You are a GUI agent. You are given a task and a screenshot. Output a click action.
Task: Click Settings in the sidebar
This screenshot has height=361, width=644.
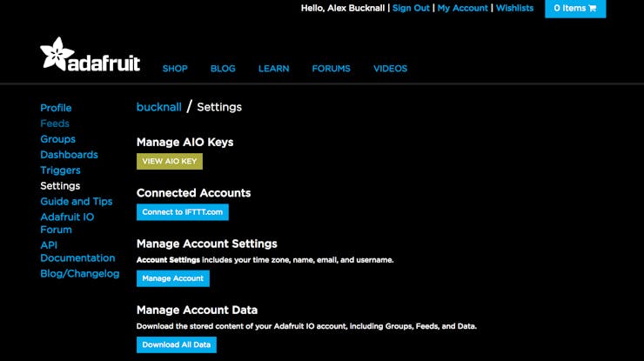click(60, 186)
